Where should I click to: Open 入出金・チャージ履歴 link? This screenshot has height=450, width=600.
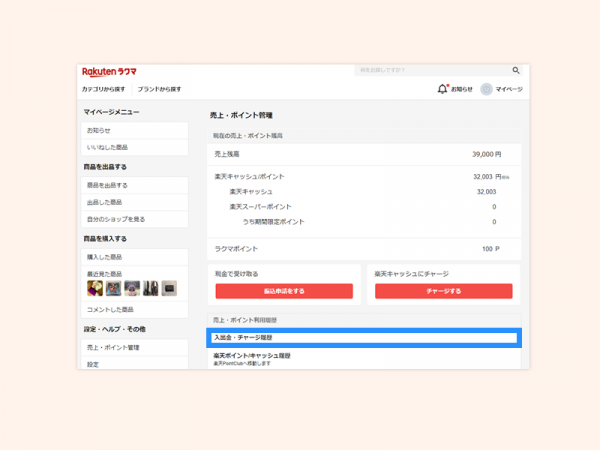click(364, 338)
